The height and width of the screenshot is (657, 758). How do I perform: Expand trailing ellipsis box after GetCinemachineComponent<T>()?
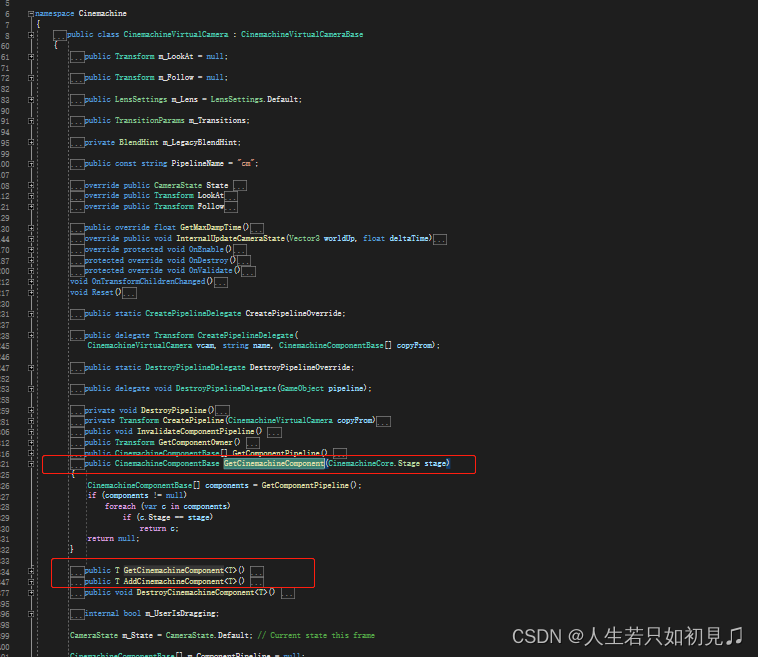[x=257, y=571]
